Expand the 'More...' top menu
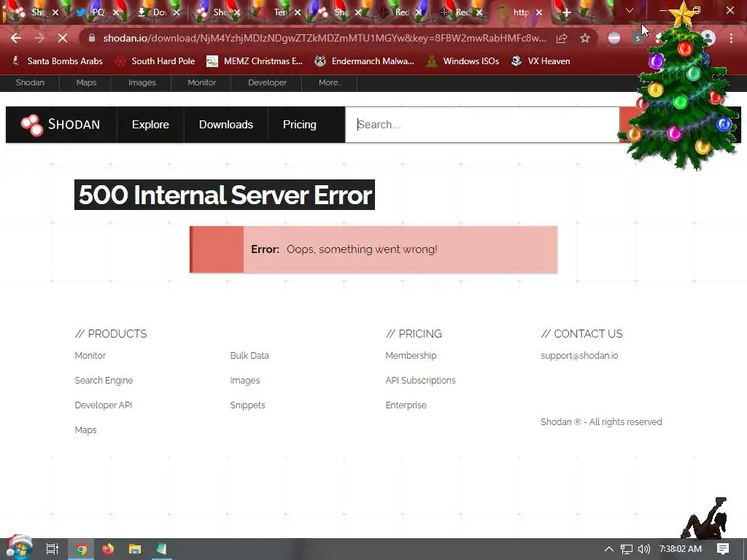747x560 pixels. pyautogui.click(x=330, y=82)
